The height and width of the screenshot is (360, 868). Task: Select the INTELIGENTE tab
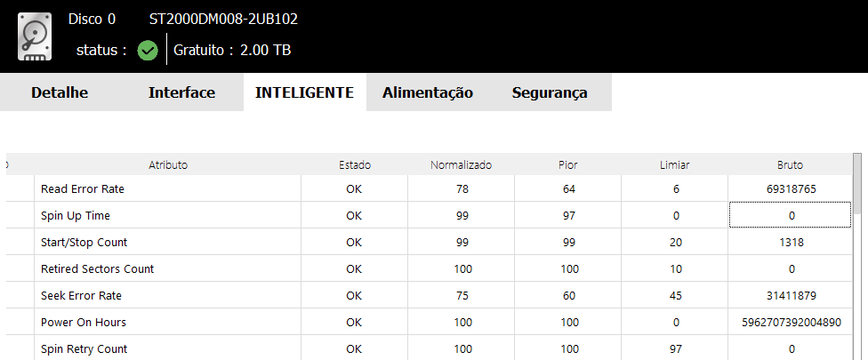point(304,92)
